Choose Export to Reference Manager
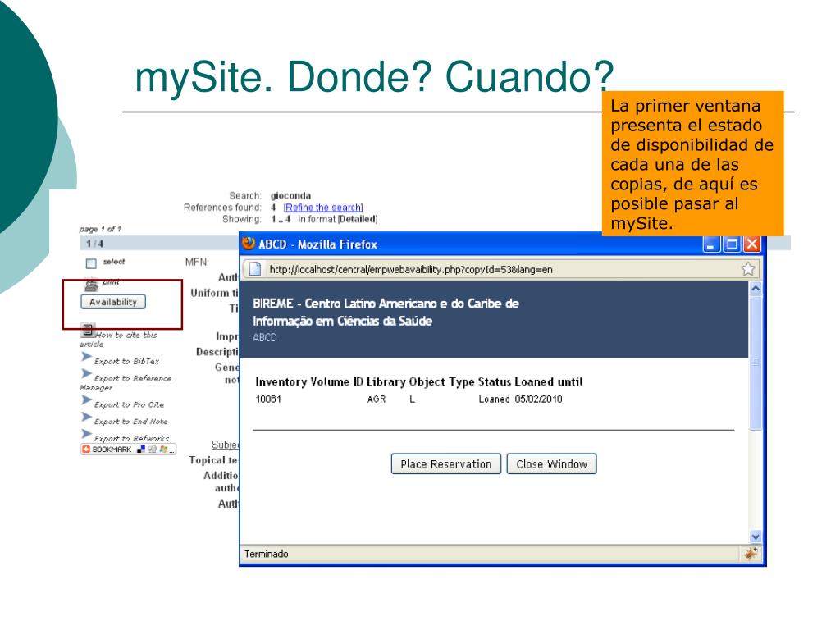 [126, 382]
